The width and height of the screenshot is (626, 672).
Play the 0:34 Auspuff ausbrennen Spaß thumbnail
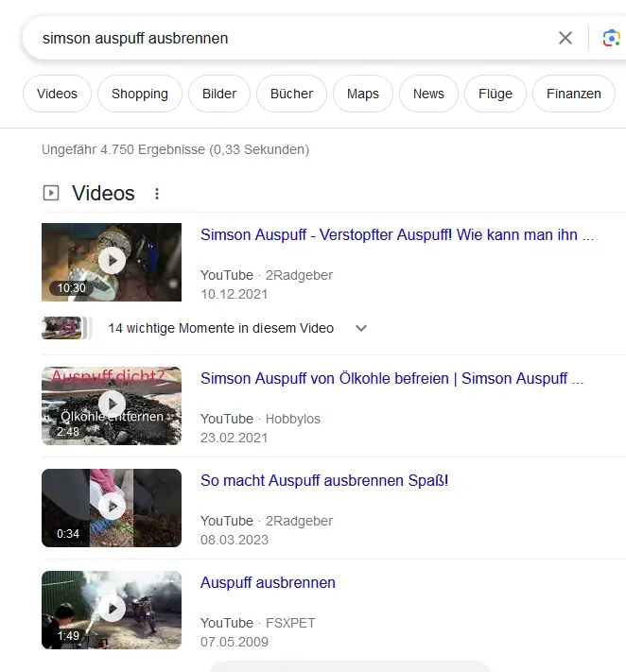pos(112,508)
